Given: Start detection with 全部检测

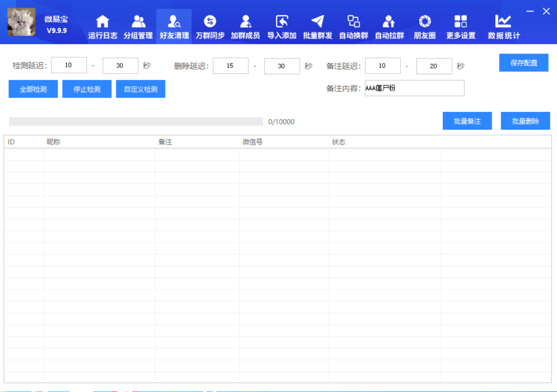Looking at the screenshot, I should (x=33, y=89).
